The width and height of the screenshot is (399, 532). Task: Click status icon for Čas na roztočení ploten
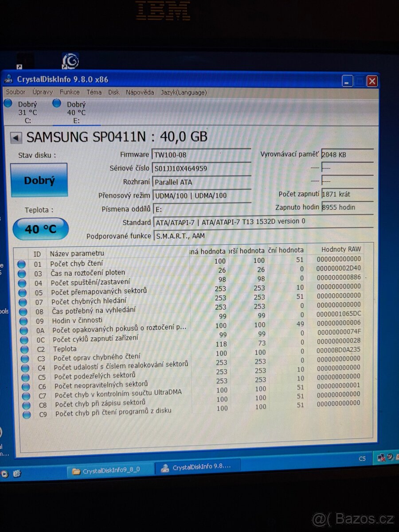click(21, 274)
